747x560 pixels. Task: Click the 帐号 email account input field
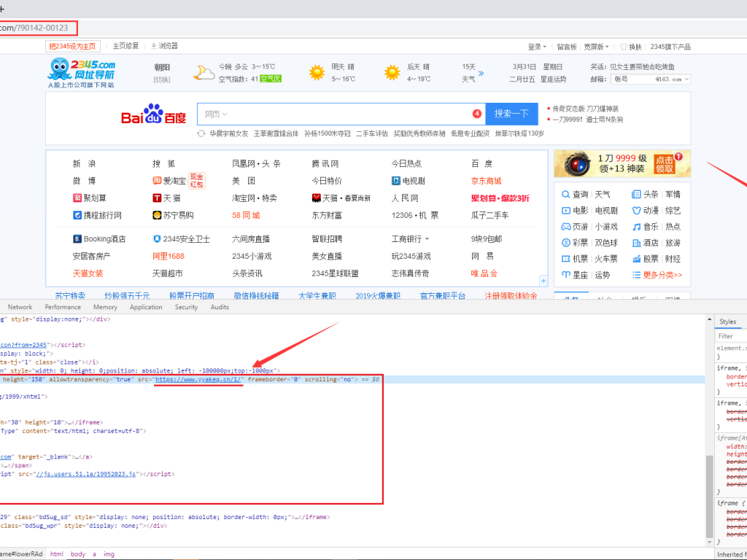click(632, 79)
